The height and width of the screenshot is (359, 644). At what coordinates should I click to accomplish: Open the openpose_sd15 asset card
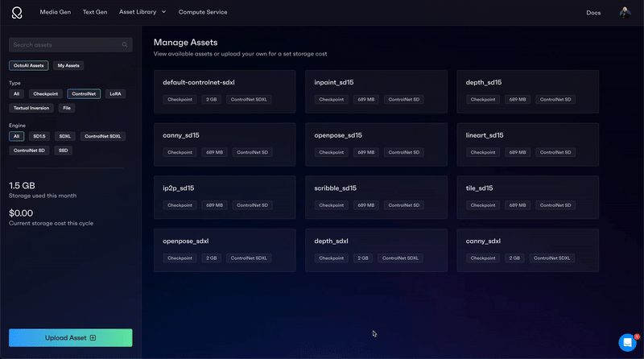pos(376,145)
